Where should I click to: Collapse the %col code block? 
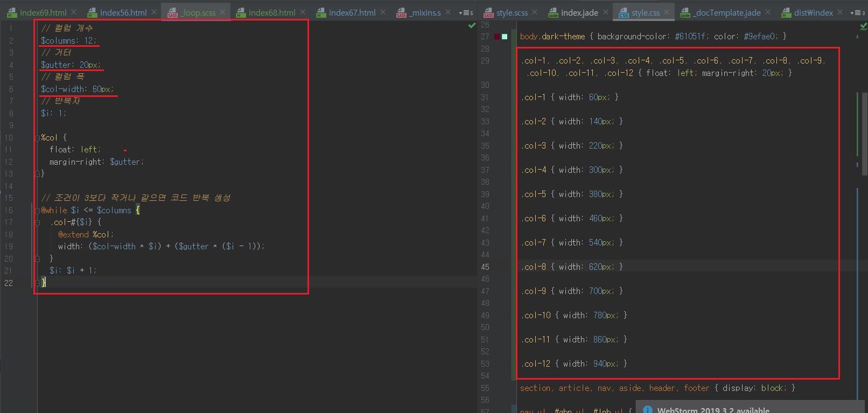pos(38,138)
